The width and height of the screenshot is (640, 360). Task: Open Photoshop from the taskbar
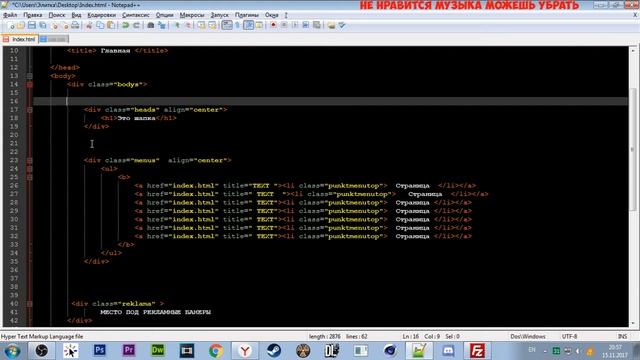tap(100, 351)
